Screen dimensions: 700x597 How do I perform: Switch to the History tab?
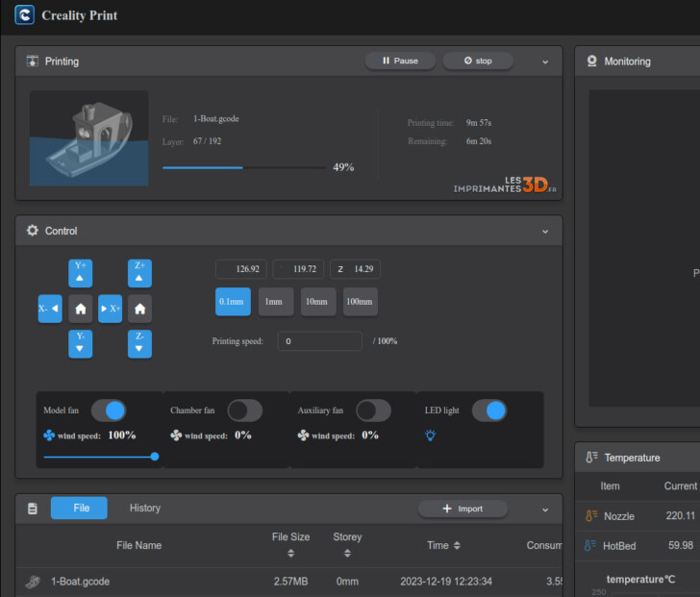(x=145, y=509)
